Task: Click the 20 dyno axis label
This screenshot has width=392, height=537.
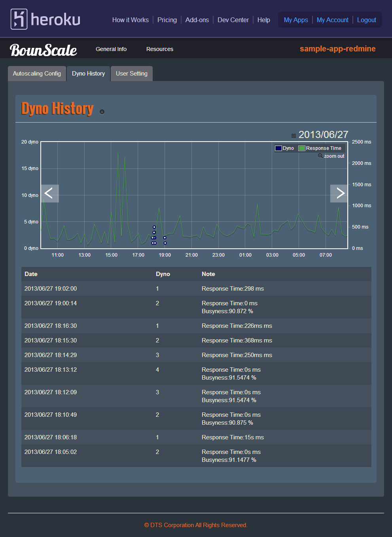Action: [x=30, y=142]
